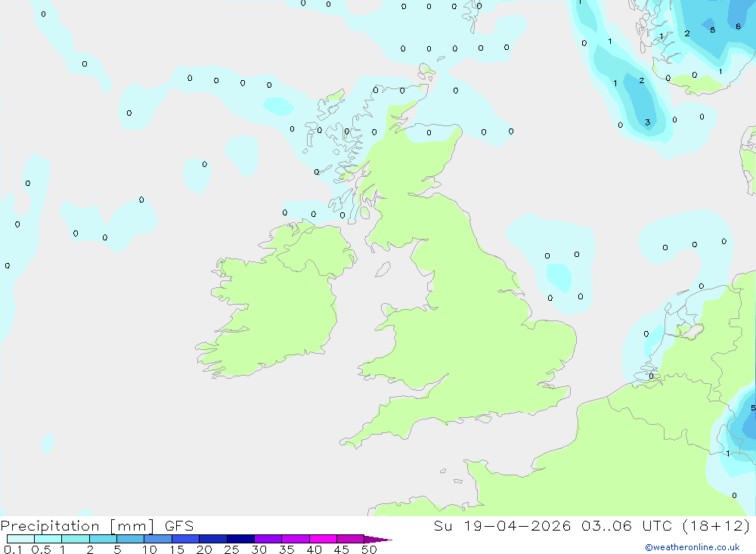Click the '50' legend scale label
Viewport: 756px width, 554px height.
point(369,549)
